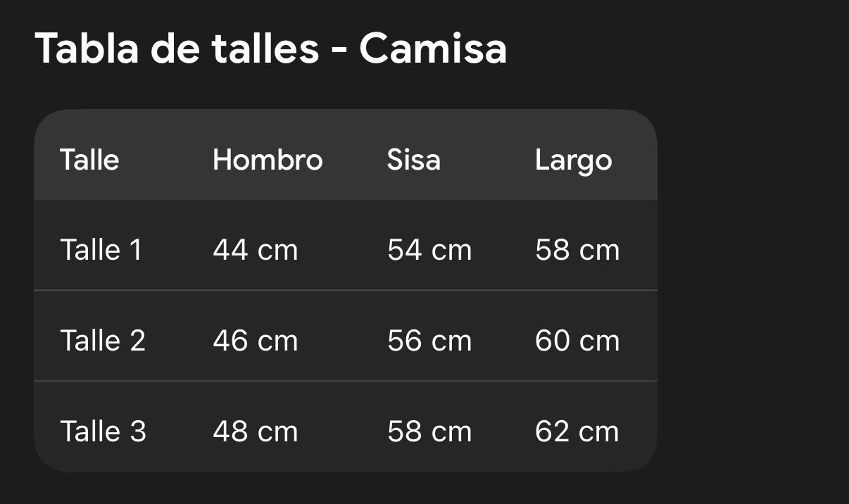
Task: Select the Largo column header
Action: point(573,160)
